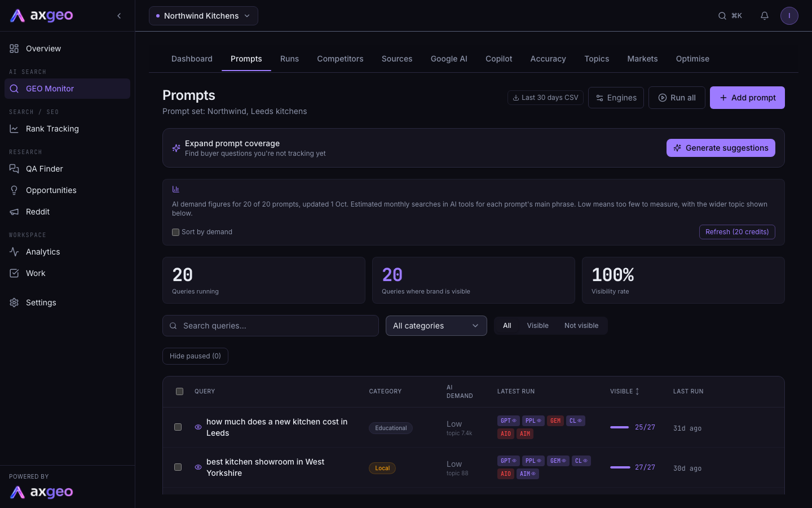The height and width of the screenshot is (508, 812).
Task: Tick the select-all checkbox in table header
Action: [x=179, y=391]
